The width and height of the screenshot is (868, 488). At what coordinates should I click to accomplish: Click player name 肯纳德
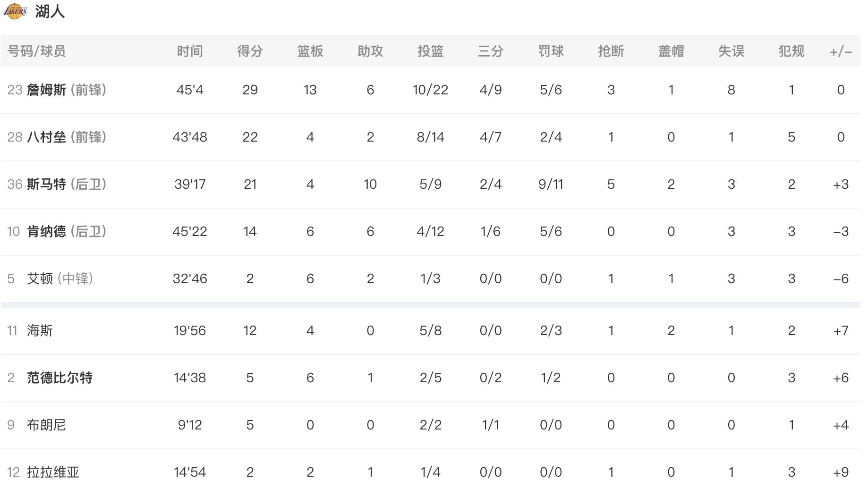pyautogui.click(x=46, y=231)
